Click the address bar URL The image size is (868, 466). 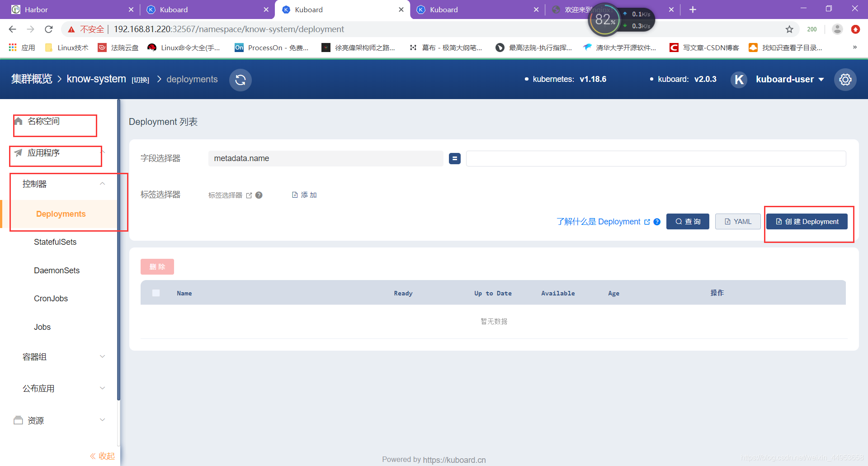coord(229,29)
